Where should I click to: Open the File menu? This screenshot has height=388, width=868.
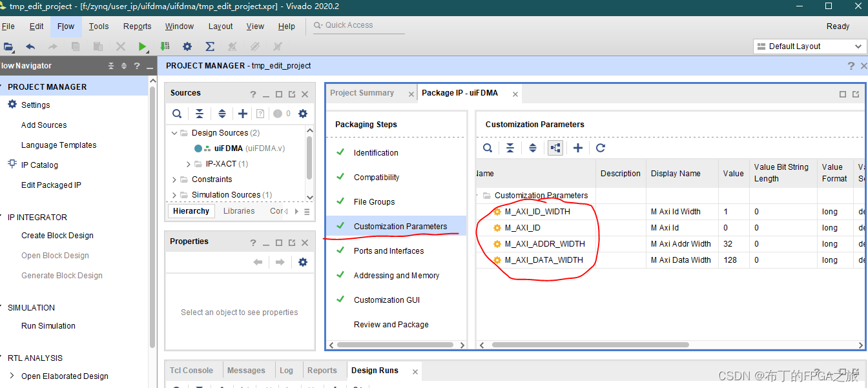(x=8, y=26)
